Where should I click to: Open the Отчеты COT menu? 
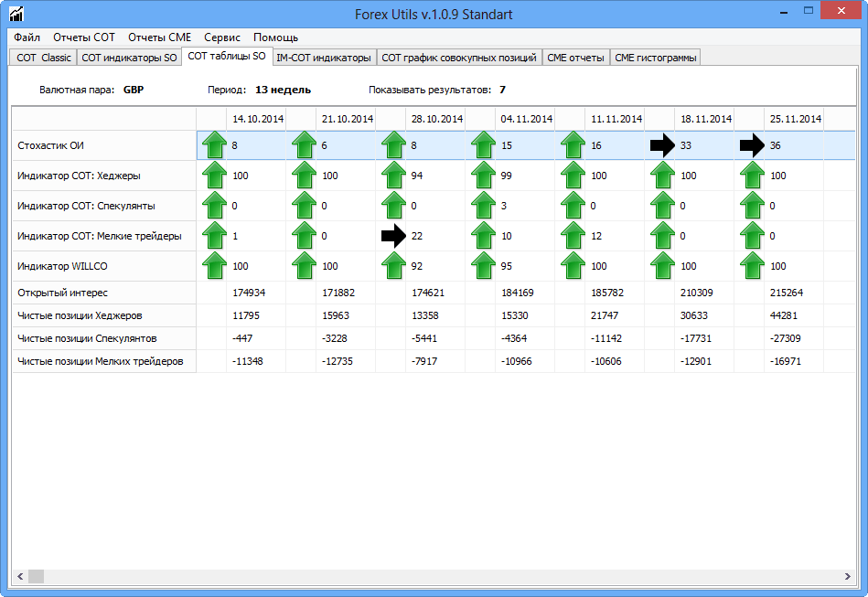pos(84,37)
